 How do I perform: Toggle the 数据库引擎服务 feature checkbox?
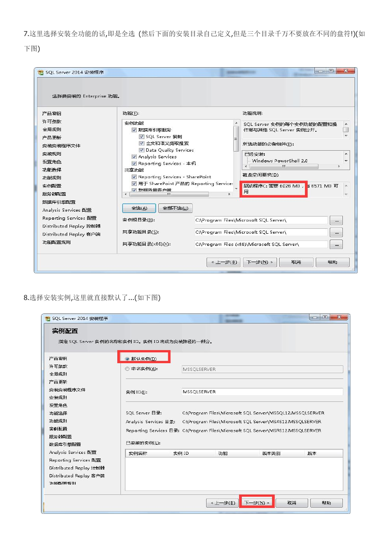(x=134, y=130)
